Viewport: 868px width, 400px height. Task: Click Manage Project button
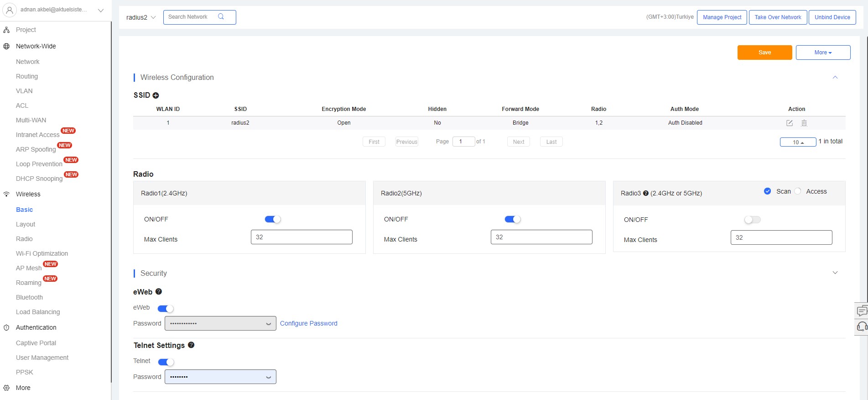(x=722, y=17)
